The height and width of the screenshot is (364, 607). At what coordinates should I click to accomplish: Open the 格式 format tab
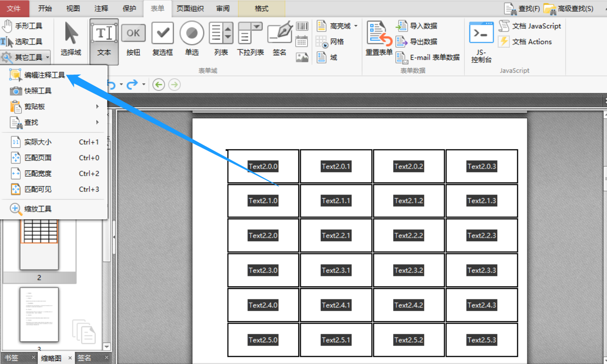[x=261, y=9]
